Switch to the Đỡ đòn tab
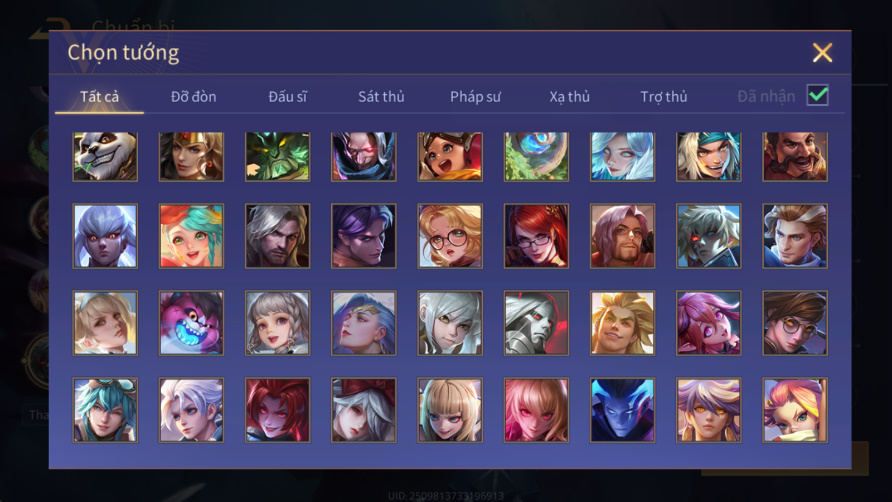Screen dimensions: 892x502 coord(193,97)
